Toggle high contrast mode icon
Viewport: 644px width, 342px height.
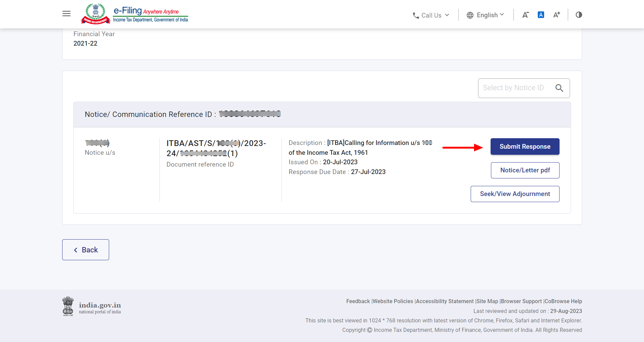pos(579,15)
